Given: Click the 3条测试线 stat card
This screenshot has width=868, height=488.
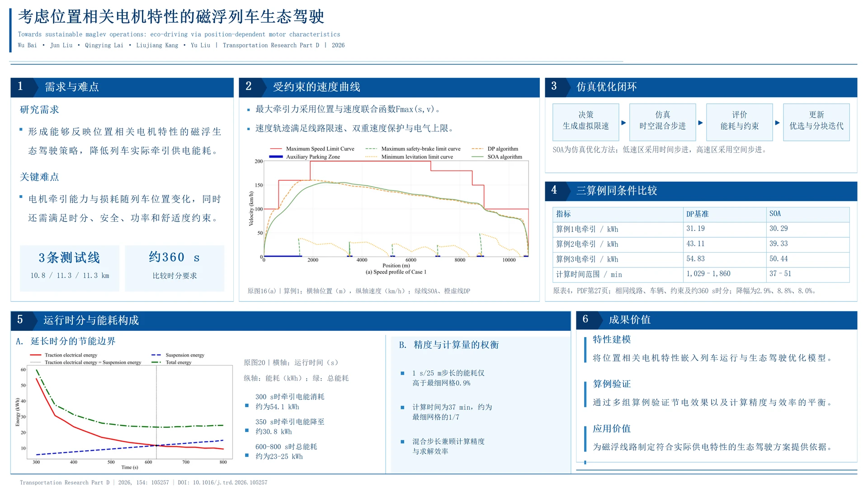Looking at the screenshot, I should click(x=70, y=268).
